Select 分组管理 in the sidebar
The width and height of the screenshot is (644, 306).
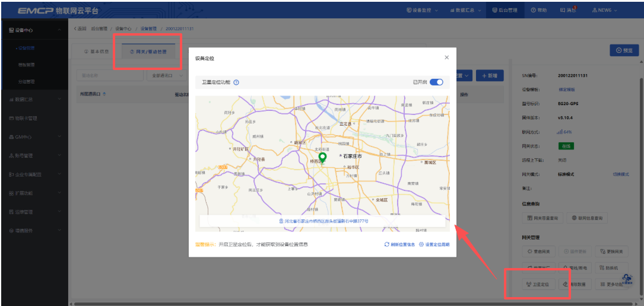[x=27, y=82]
